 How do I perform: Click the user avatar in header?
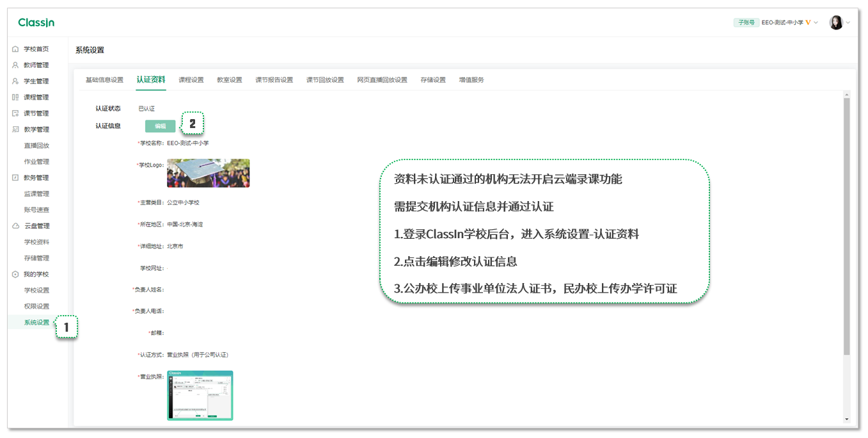[836, 22]
